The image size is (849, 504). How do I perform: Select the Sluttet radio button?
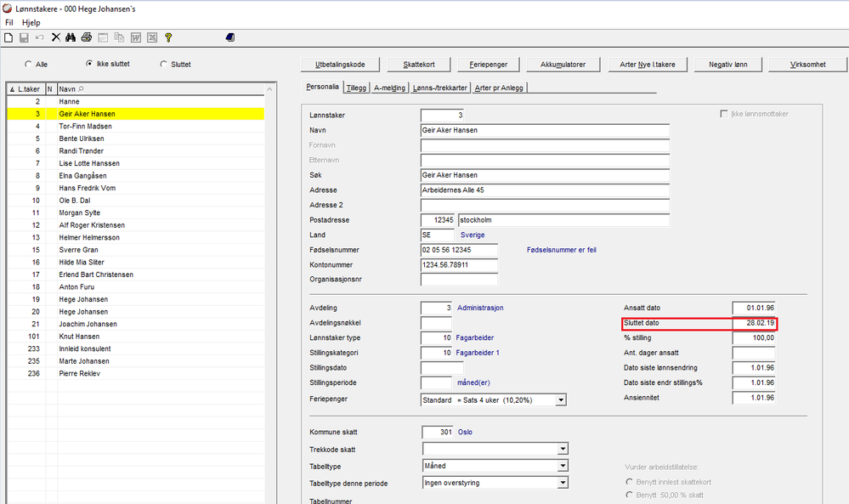click(x=163, y=64)
